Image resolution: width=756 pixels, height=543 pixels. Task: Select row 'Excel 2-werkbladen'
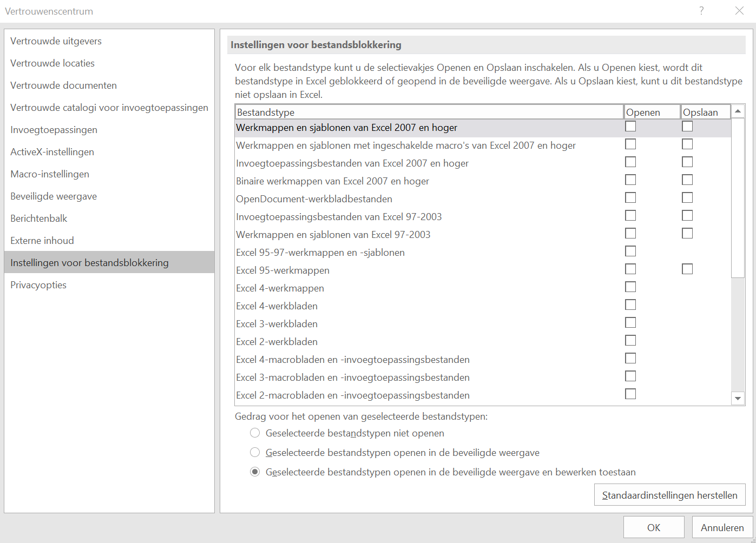[x=483, y=342]
